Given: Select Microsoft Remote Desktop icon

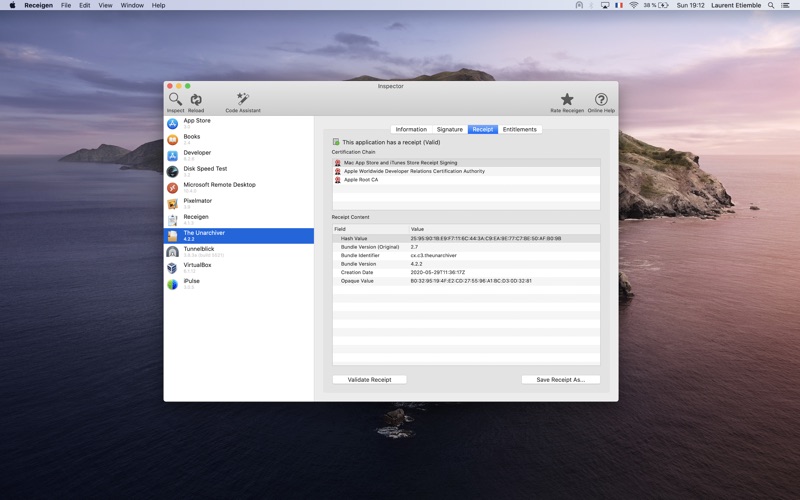Looking at the screenshot, I should pos(172,188).
